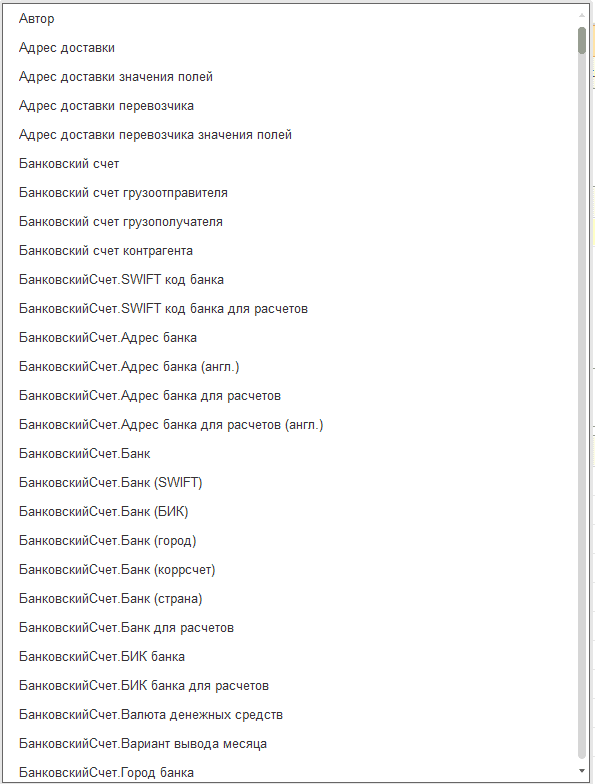Choose 'Адрес доставки' from the list
Image resolution: width=595 pixels, height=784 pixels.
coord(290,48)
